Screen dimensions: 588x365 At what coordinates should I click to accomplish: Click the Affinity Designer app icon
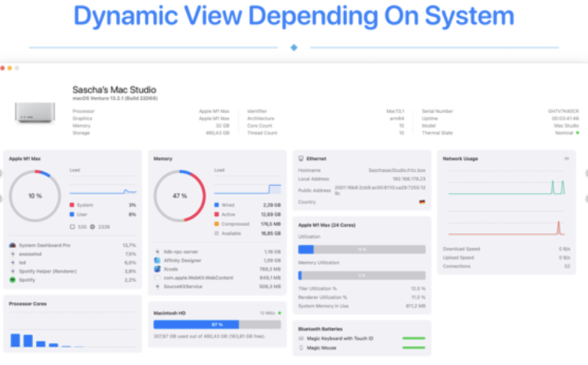tap(157, 260)
